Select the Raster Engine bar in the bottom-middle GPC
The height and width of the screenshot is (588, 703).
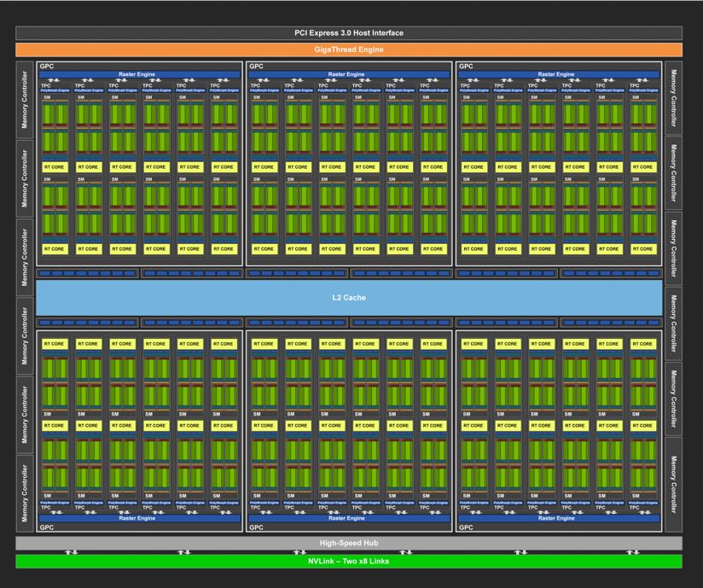tap(349, 518)
